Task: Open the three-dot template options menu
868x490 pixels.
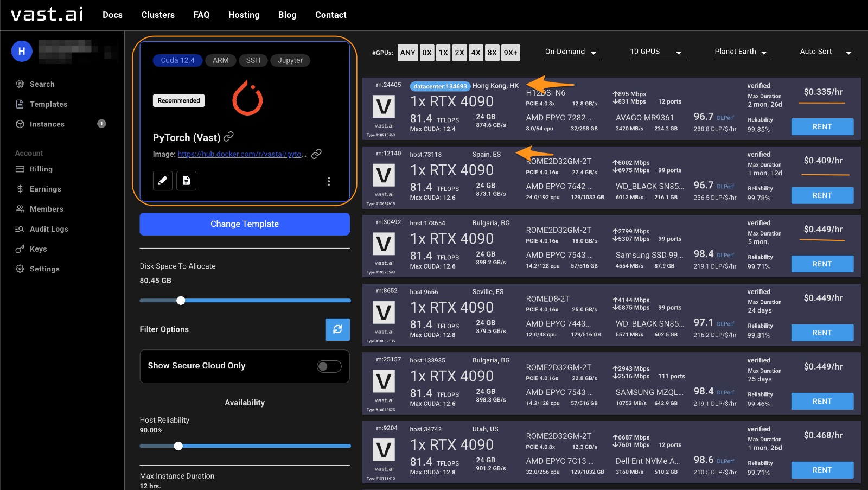Action: pos(329,181)
